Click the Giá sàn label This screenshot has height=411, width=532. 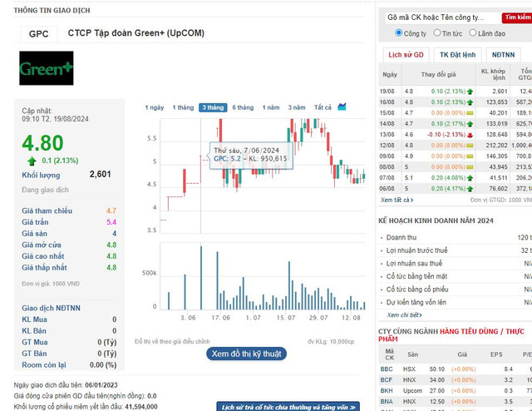[34, 234]
